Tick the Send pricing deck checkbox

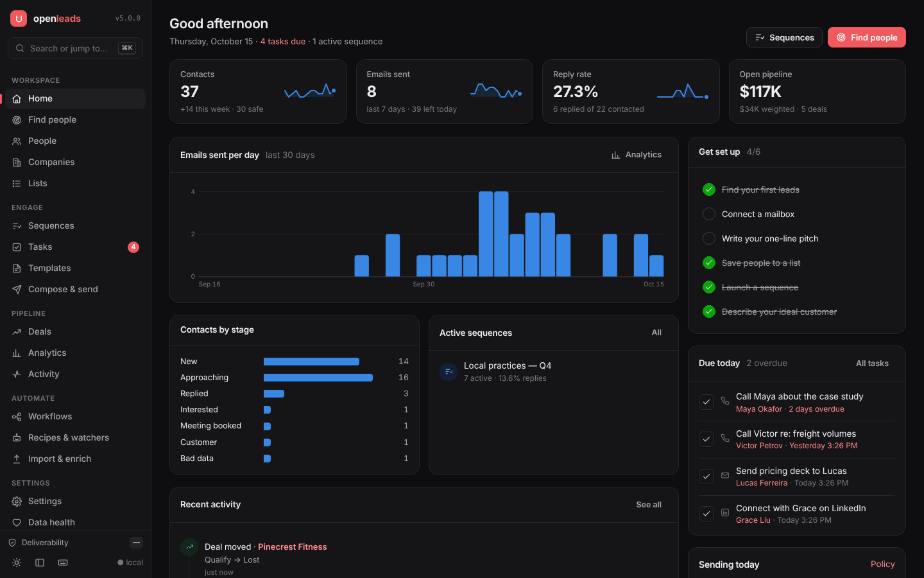706,477
